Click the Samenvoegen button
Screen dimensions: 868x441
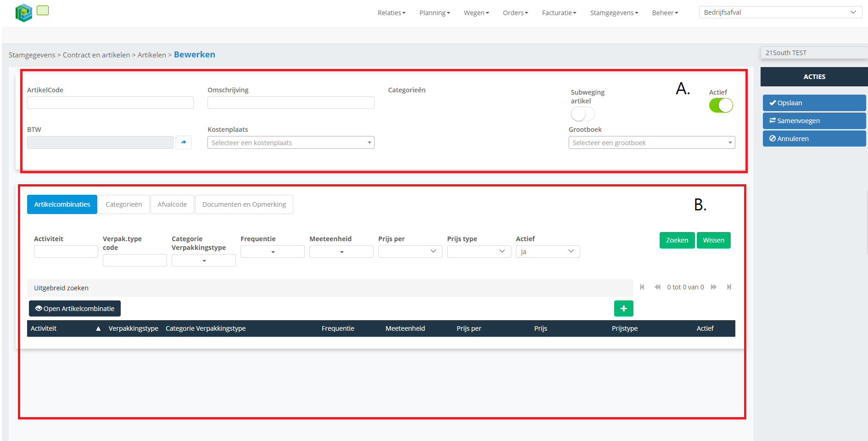tap(814, 121)
